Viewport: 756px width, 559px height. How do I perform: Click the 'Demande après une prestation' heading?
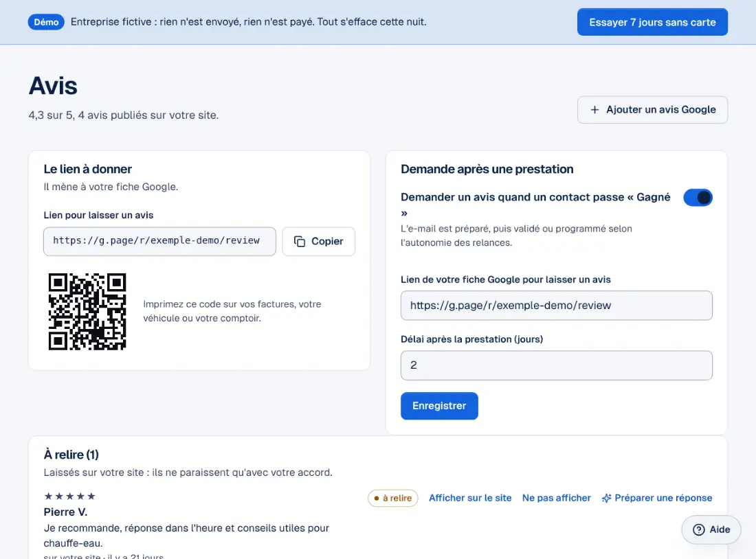[x=487, y=169]
